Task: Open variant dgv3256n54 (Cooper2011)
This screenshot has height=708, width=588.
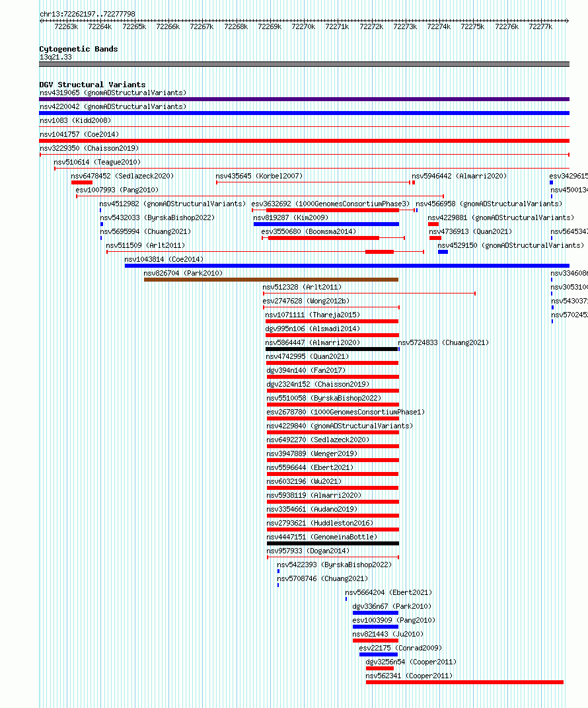Action: pos(411,662)
